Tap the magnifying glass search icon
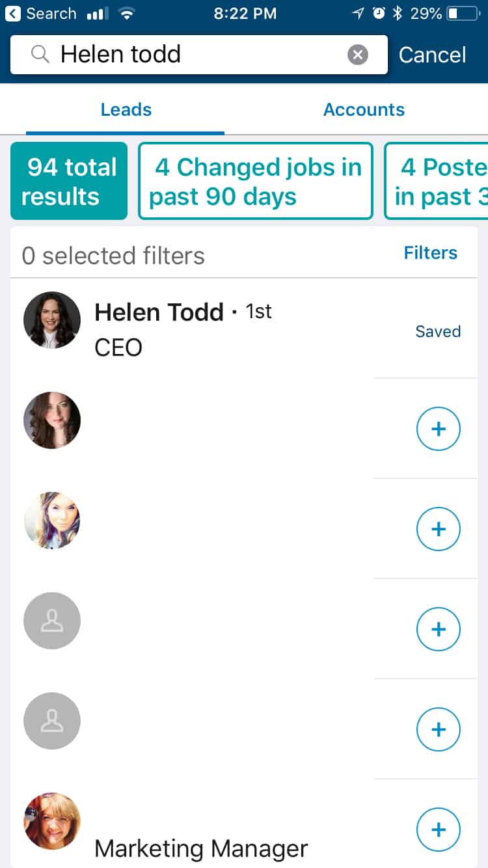The height and width of the screenshot is (868, 488). pyautogui.click(x=40, y=55)
